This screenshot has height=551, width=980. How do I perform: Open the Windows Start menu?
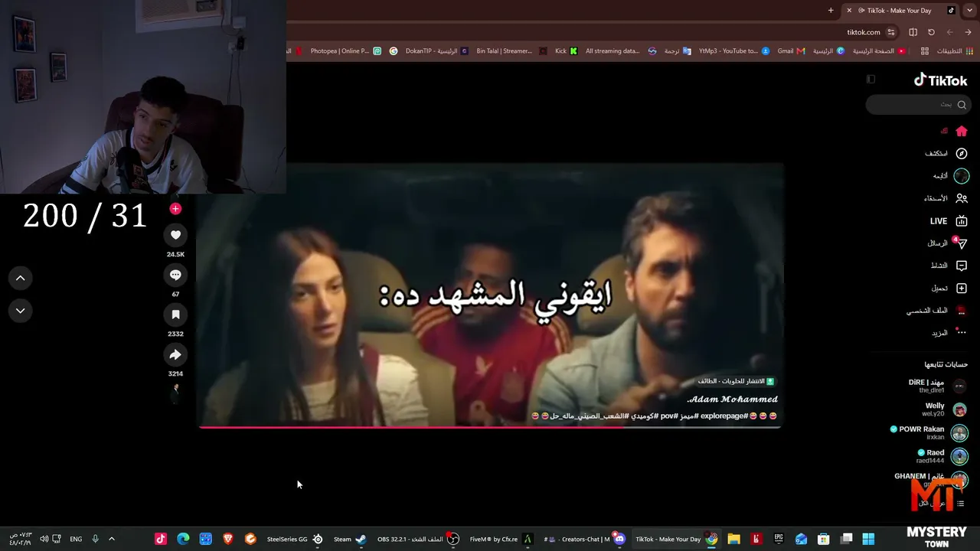pyautogui.click(x=868, y=539)
